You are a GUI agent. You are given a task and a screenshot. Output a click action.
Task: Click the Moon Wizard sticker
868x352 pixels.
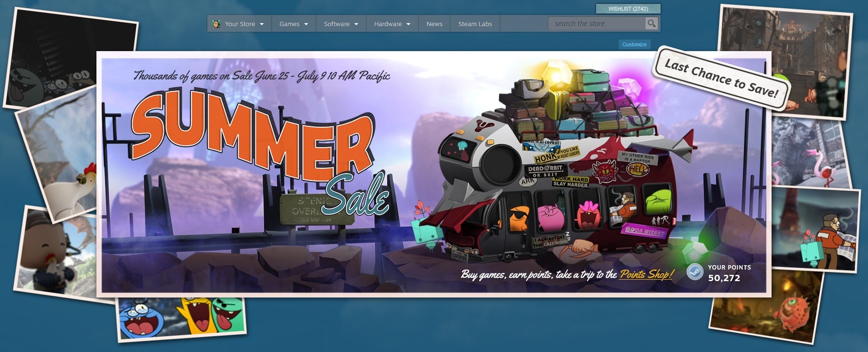click(x=646, y=230)
